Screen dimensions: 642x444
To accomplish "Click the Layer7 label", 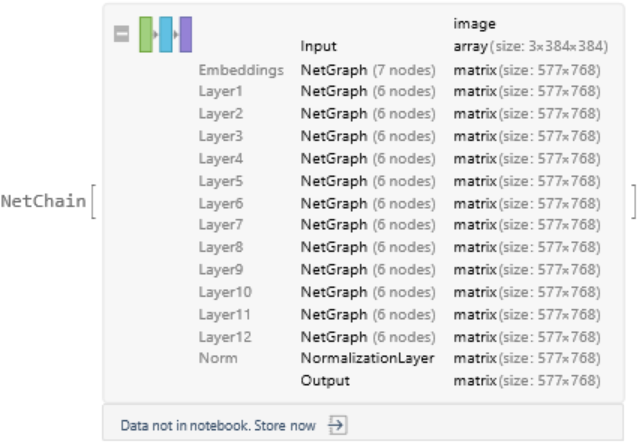I will coord(220,225).
